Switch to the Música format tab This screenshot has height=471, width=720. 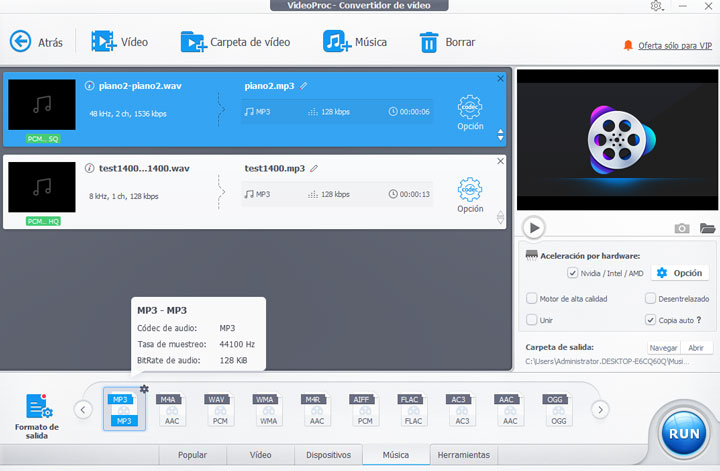coord(396,455)
